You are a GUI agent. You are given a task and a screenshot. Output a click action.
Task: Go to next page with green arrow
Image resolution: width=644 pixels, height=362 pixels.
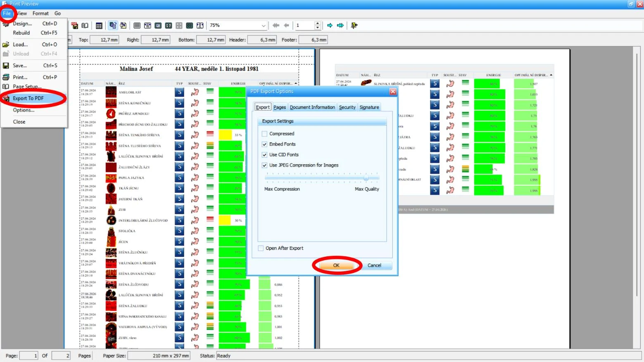click(330, 25)
